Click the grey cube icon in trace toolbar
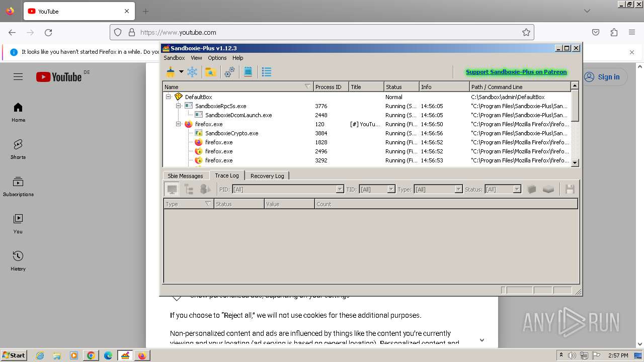 [532, 190]
